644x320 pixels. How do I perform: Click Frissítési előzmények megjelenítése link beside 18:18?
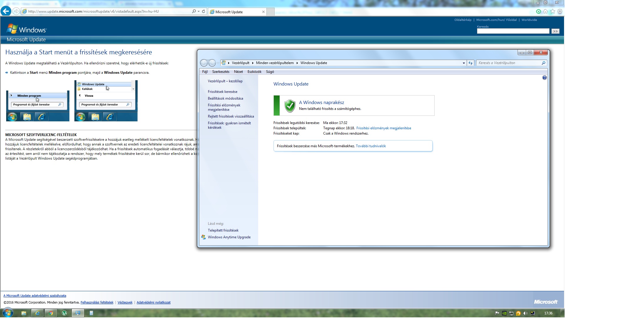[384, 128]
